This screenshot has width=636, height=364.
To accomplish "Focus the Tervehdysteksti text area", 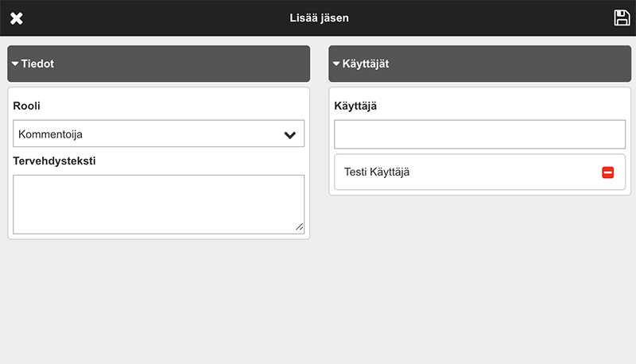I will (x=158, y=204).
